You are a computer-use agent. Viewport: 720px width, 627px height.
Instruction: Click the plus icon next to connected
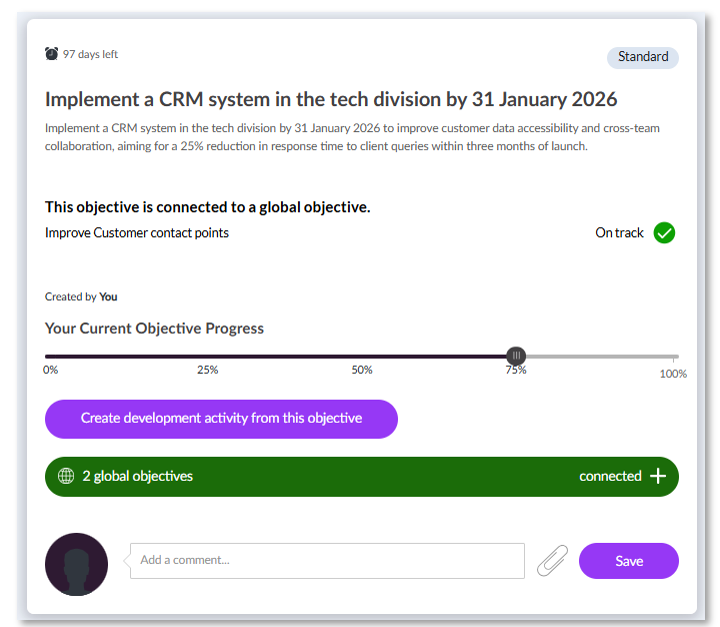pos(657,476)
